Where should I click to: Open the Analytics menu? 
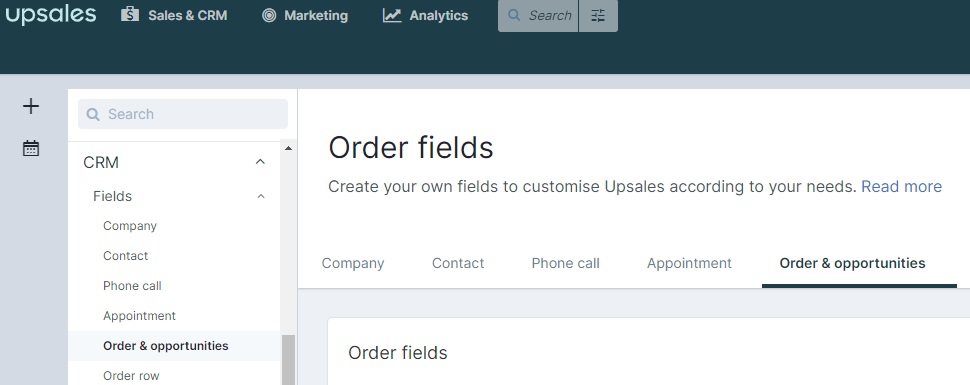(x=425, y=15)
